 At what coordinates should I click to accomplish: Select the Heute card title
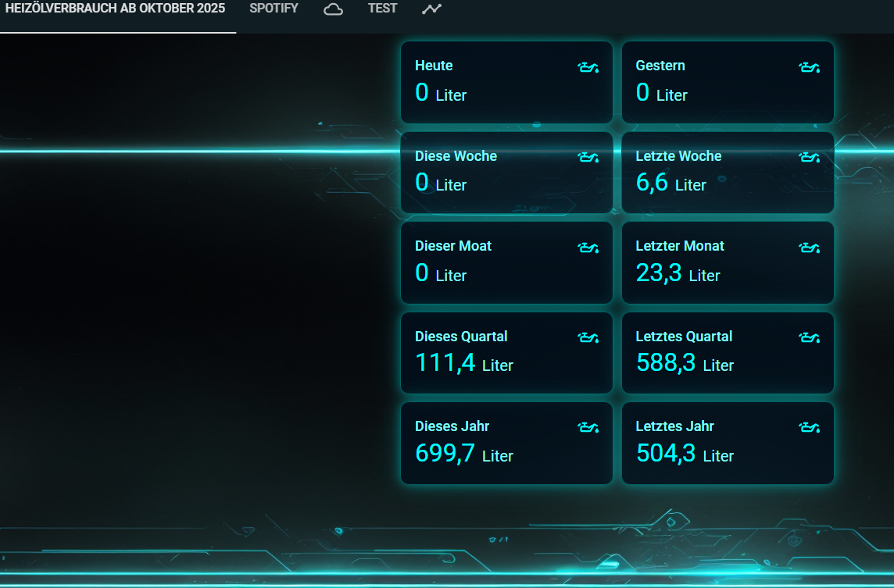point(434,66)
